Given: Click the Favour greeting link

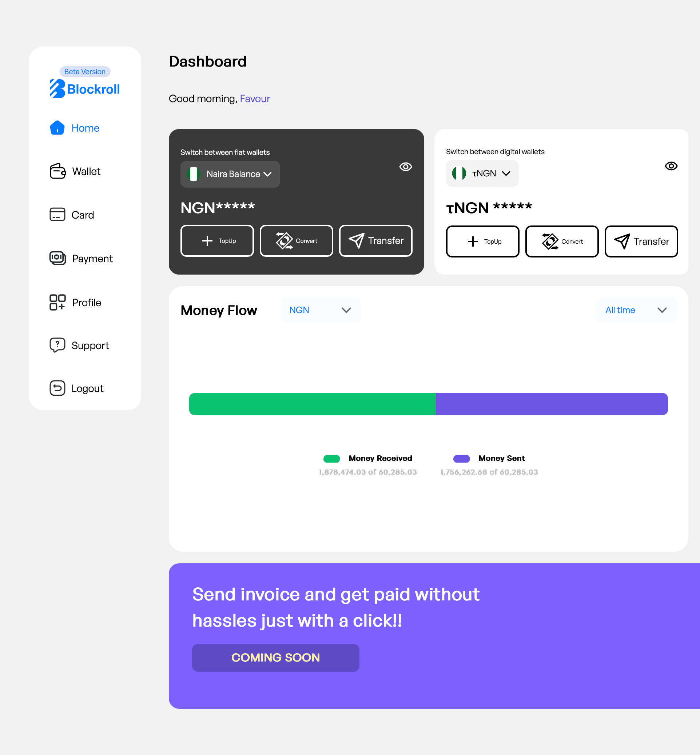Looking at the screenshot, I should coord(255,99).
